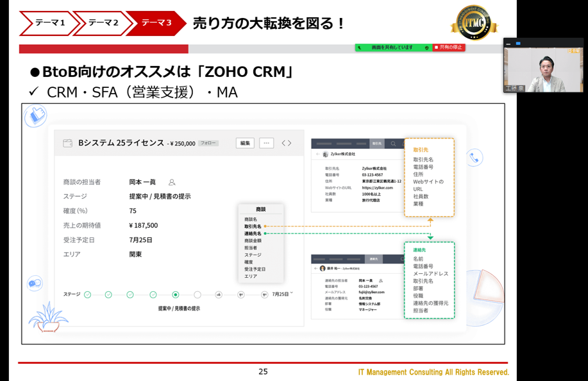Click the 1000名以上 employee count value

coord(371,194)
